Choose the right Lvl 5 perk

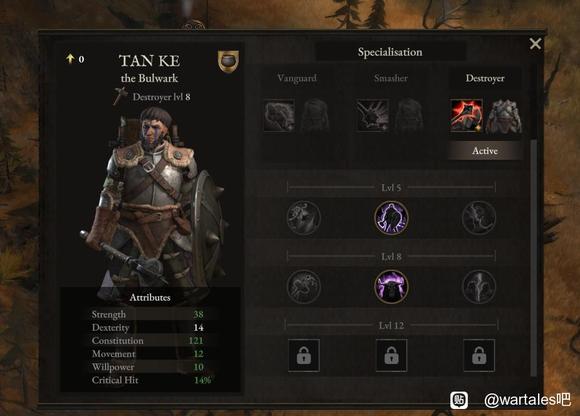(479, 218)
